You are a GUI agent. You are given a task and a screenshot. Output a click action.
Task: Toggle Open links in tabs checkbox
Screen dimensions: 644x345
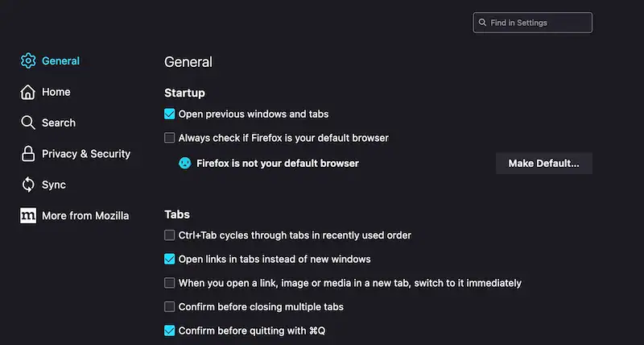click(170, 260)
